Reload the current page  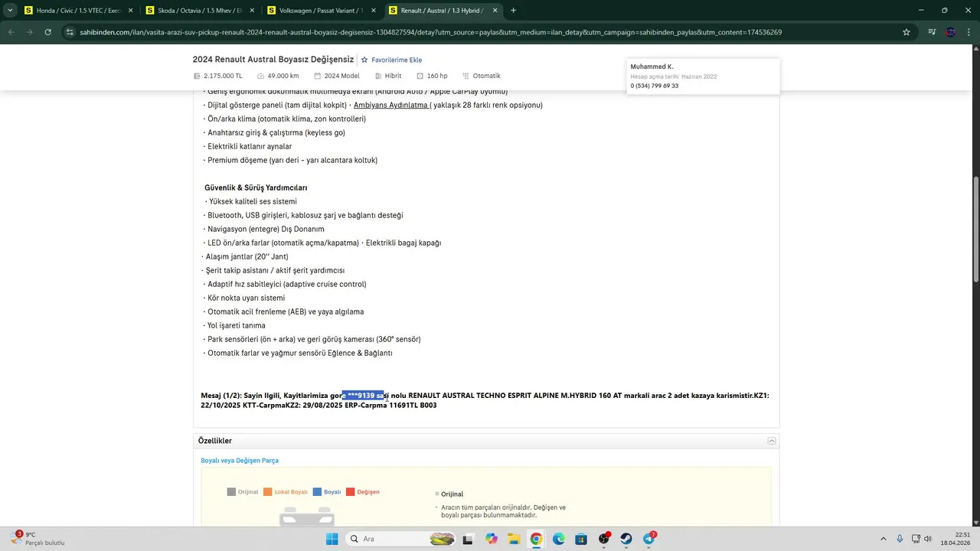point(47,32)
